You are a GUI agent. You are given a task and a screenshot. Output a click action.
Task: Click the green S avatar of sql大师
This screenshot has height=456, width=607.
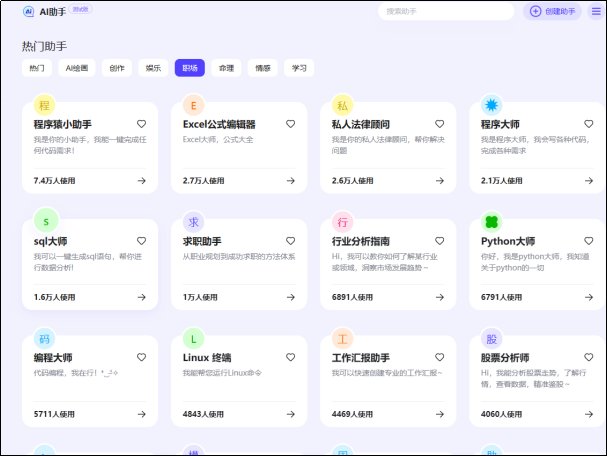(x=46, y=222)
